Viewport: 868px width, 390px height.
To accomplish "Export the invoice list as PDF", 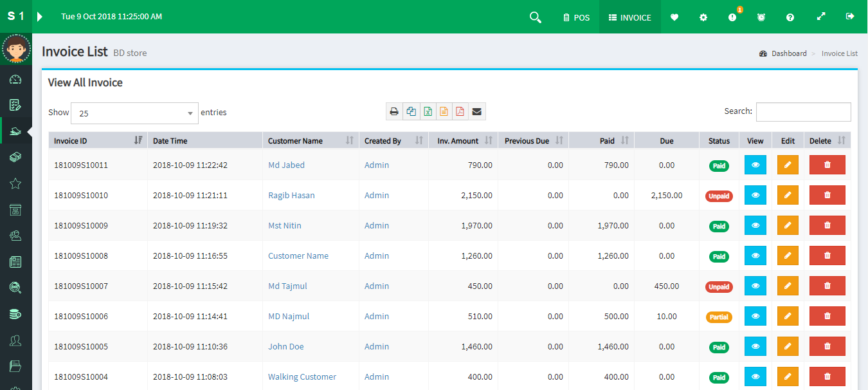I will pyautogui.click(x=460, y=111).
